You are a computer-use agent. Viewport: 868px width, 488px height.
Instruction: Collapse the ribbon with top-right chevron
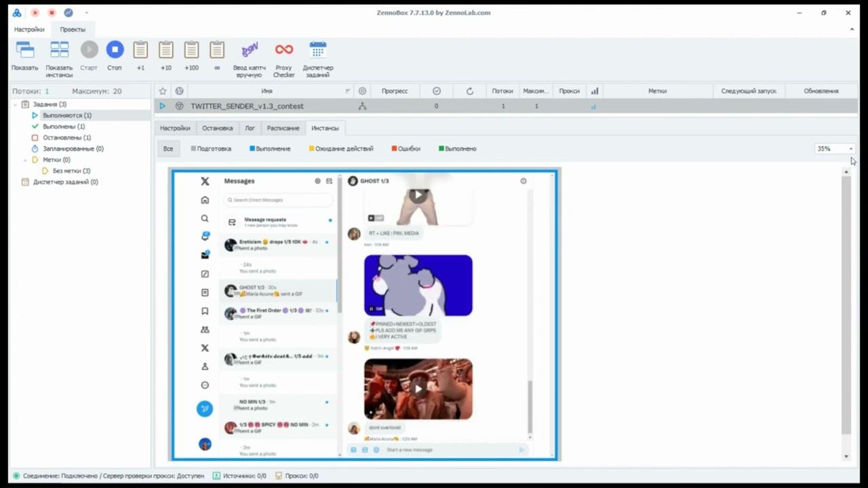pos(852,29)
